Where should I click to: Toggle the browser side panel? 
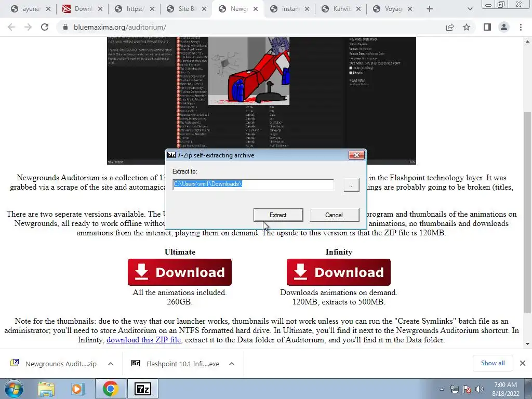pyautogui.click(x=487, y=27)
